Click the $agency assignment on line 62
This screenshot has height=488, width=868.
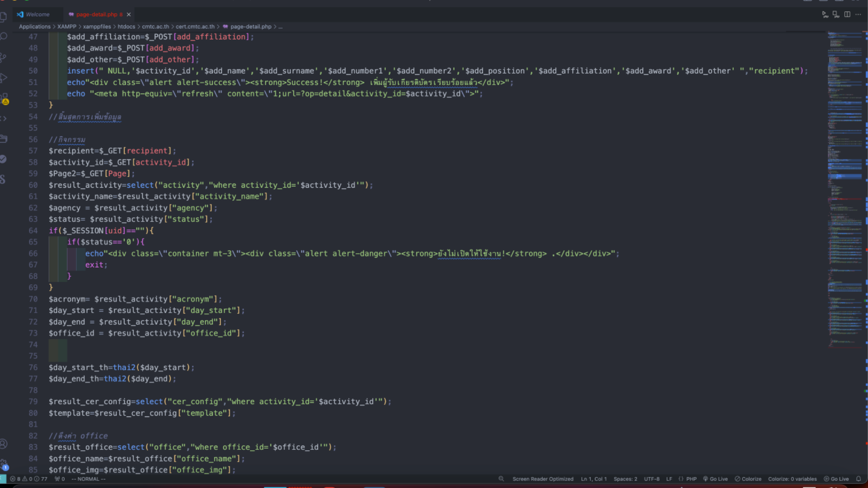pyautogui.click(x=133, y=208)
